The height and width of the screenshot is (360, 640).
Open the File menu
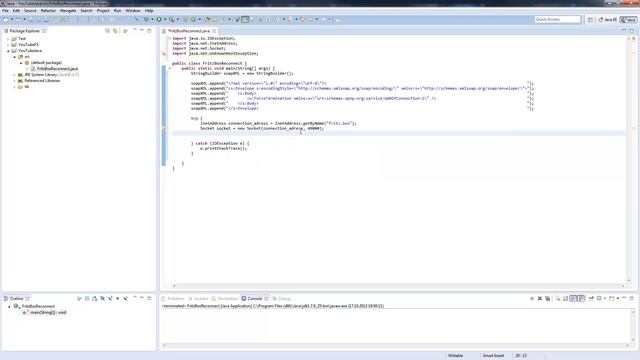(x=5, y=11)
